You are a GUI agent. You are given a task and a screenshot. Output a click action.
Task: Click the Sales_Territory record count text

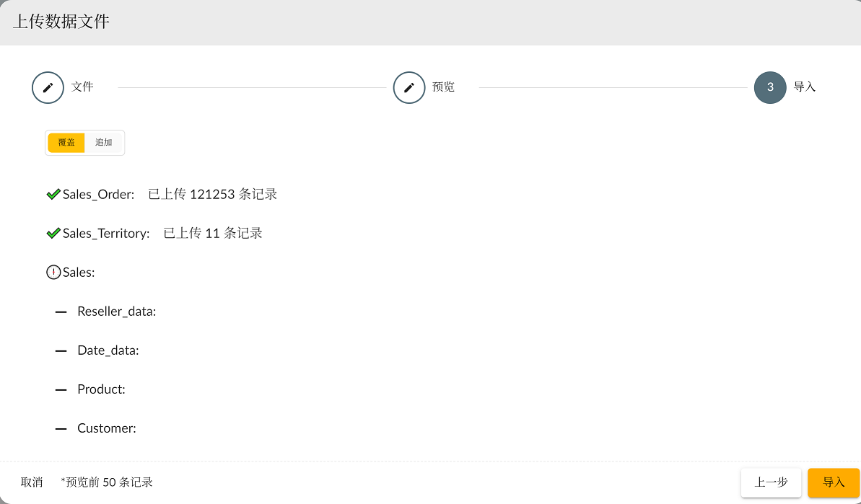212,234
